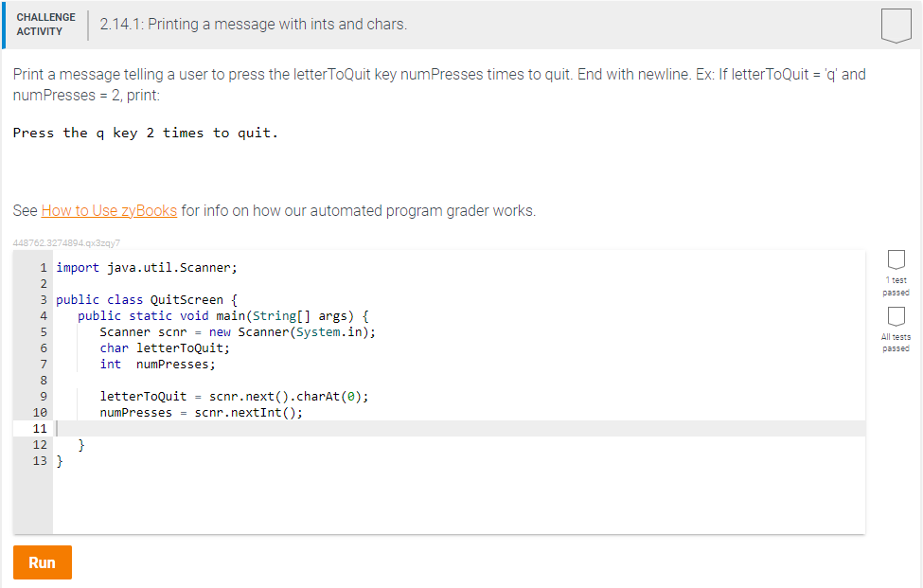Open the 'How to Use zyBooks' link

(x=107, y=210)
